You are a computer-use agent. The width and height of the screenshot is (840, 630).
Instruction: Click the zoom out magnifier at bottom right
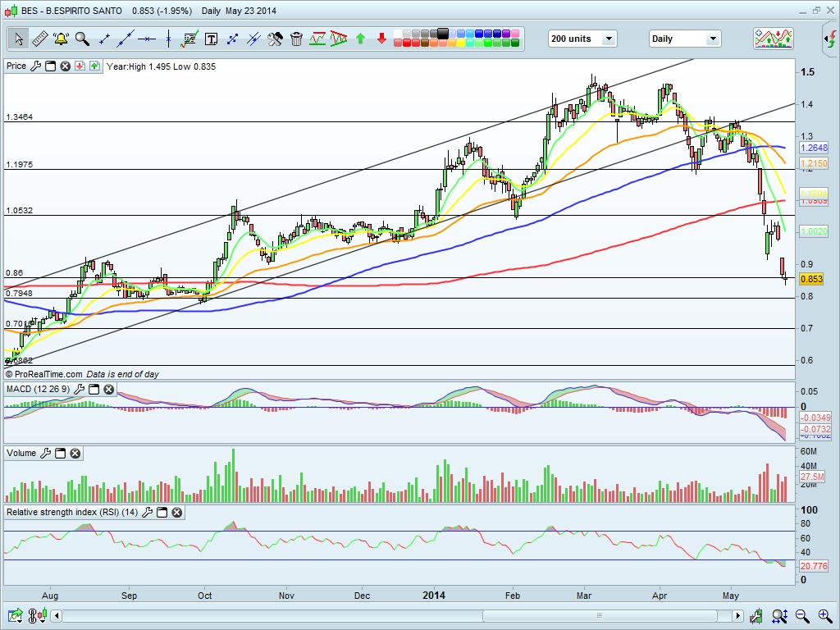click(802, 616)
